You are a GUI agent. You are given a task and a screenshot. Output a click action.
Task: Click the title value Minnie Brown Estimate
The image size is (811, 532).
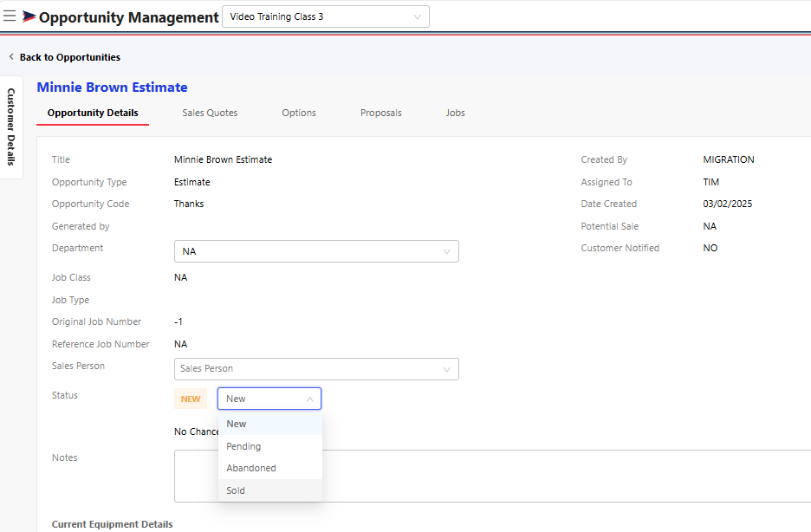click(223, 159)
